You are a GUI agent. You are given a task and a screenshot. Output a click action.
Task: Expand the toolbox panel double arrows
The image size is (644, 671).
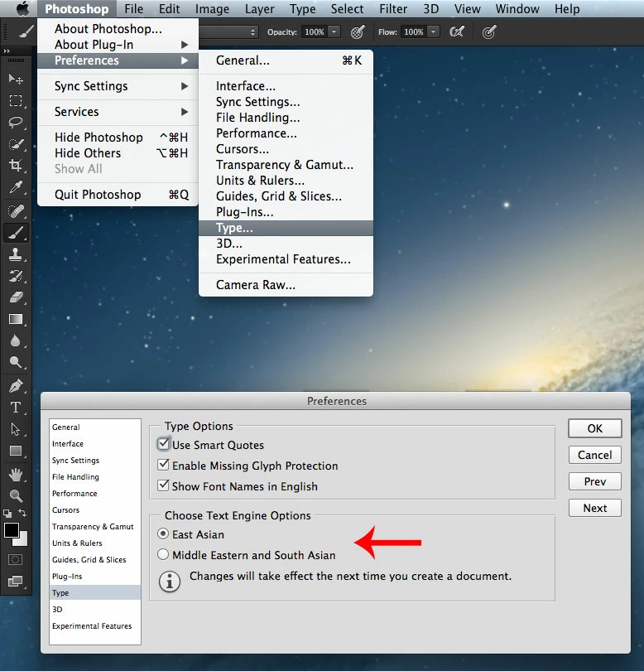pyautogui.click(x=7, y=51)
